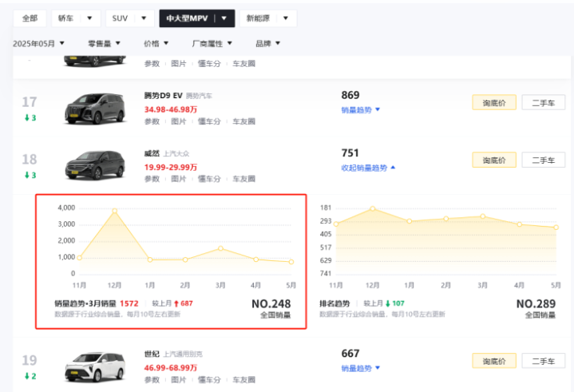Viewport: 574px width, 392px height.
Task: Open the 新能源 dropdown arrow
Action: click(x=286, y=18)
